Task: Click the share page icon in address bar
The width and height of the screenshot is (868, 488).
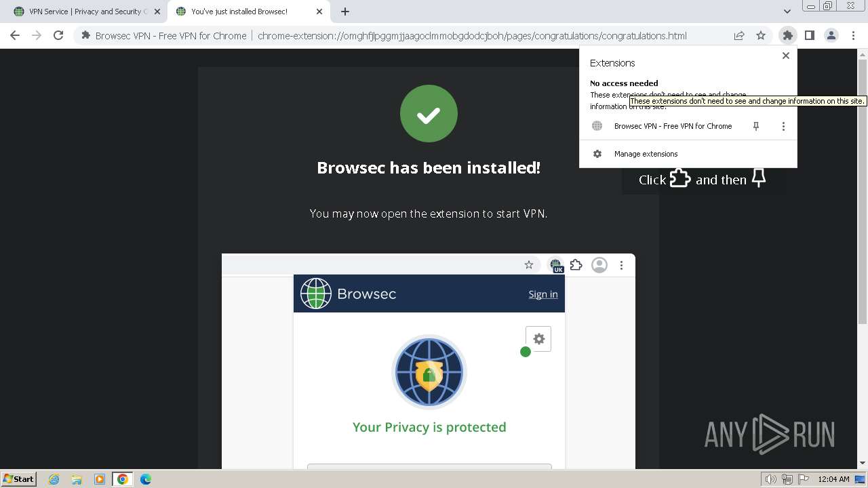Action: click(739, 35)
